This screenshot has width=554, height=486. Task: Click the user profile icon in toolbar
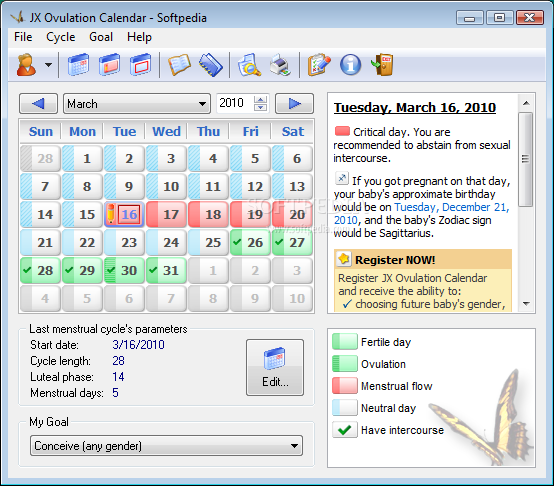(x=26, y=65)
